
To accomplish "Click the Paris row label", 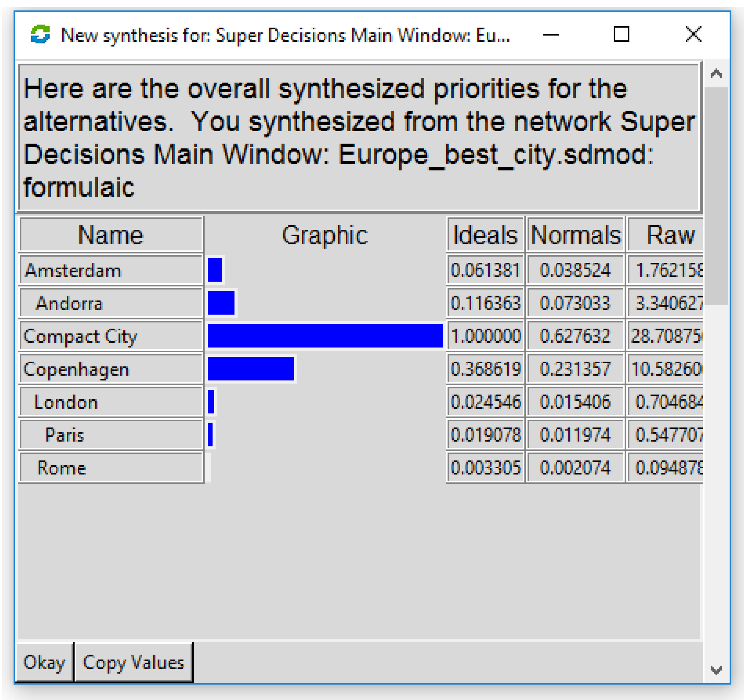I will (111, 435).
